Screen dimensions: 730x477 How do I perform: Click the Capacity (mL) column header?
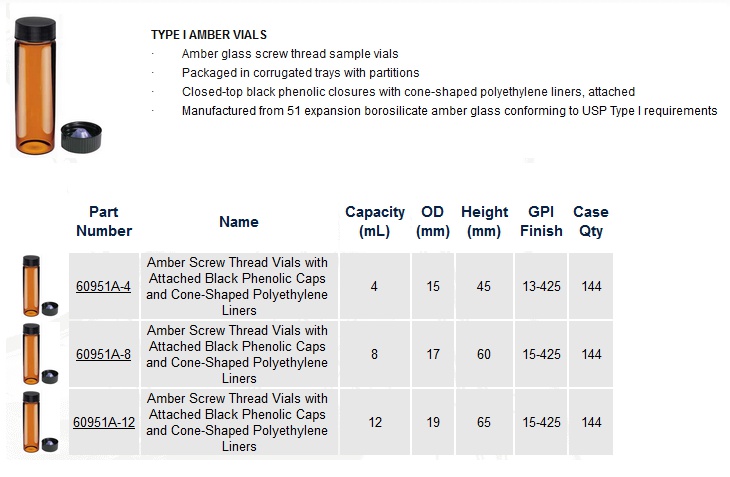[x=375, y=221]
